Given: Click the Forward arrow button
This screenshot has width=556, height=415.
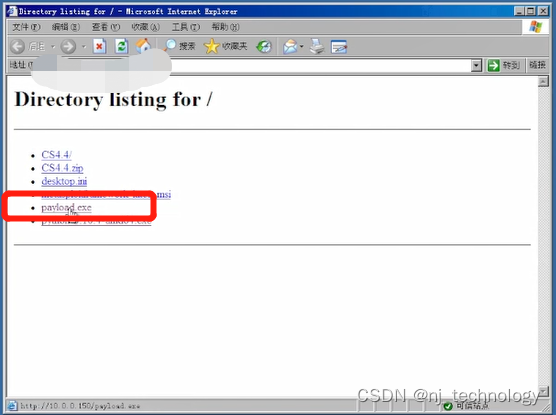Looking at the screenshot, I should 68,46.
